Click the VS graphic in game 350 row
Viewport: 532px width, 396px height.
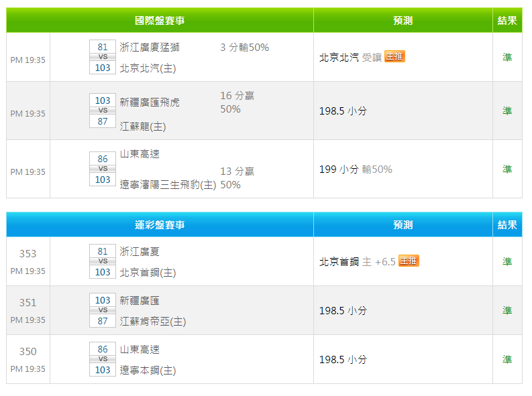(x=103, y=358)
